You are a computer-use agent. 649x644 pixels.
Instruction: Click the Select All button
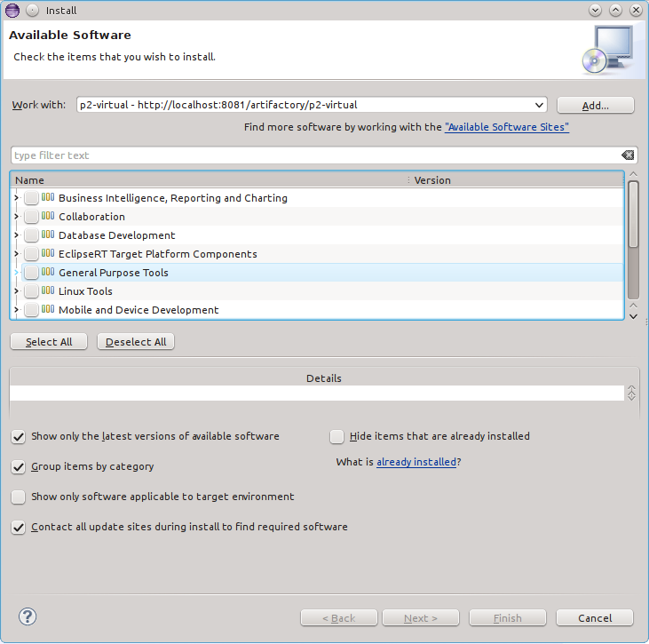49,342
